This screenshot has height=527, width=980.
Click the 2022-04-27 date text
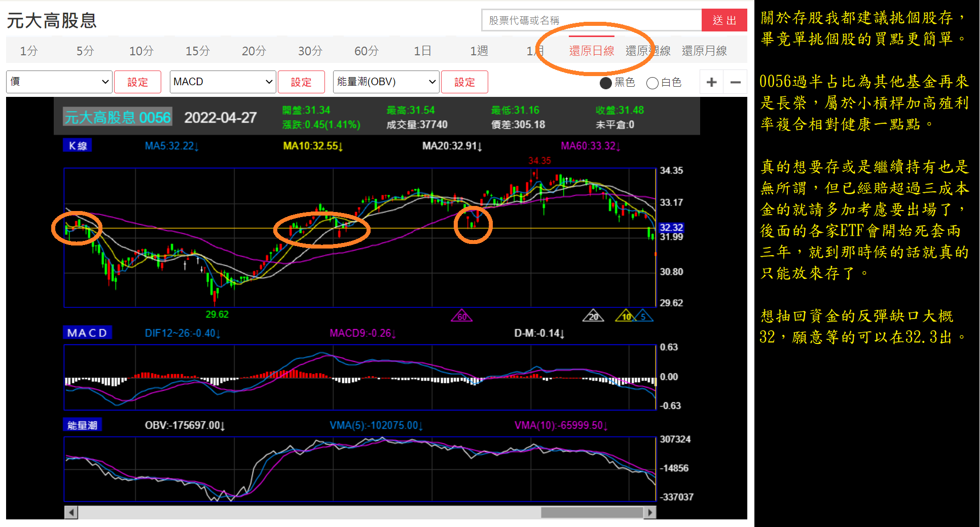(221, 118)
